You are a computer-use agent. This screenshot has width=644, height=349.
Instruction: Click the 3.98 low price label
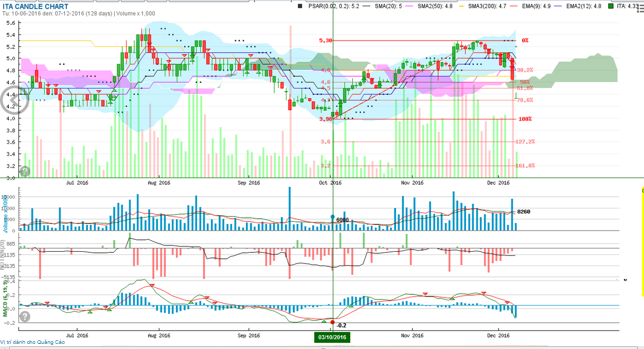(x=326, y=119)
